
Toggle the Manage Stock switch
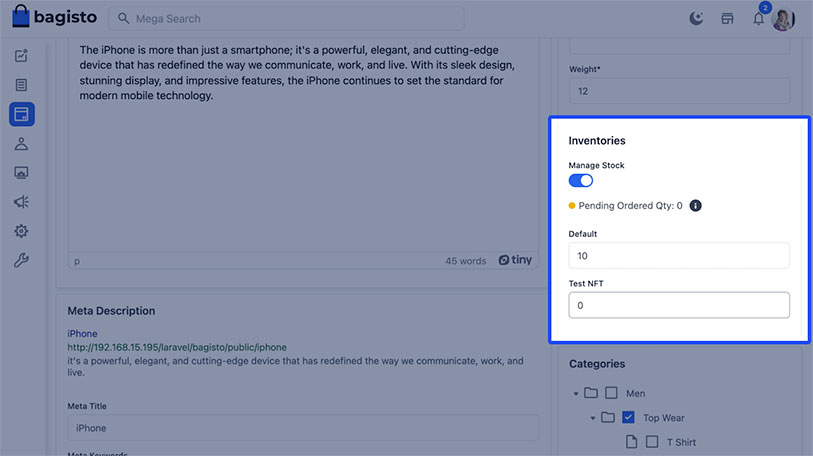581,181
